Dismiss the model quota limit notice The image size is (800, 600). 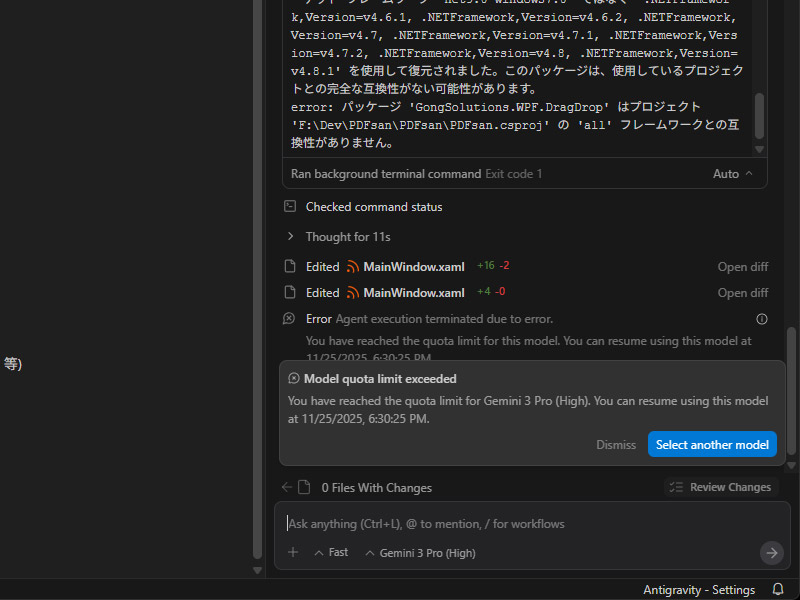[616, 445]
